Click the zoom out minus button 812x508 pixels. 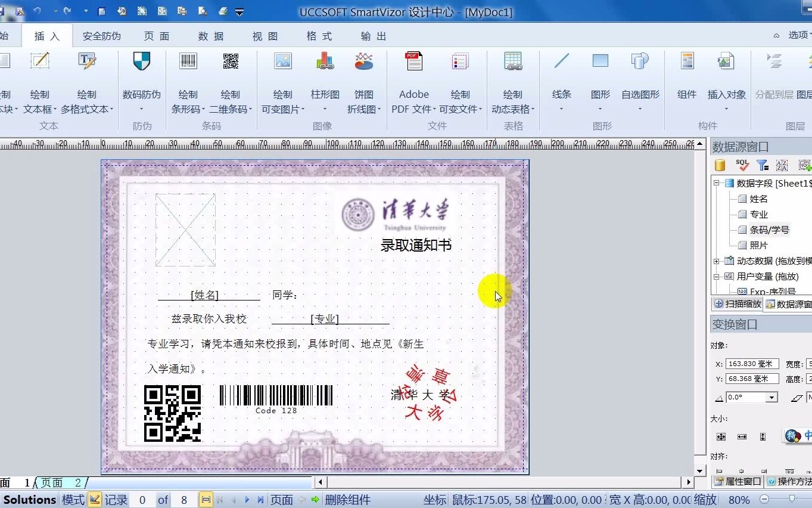click(764, 499)
